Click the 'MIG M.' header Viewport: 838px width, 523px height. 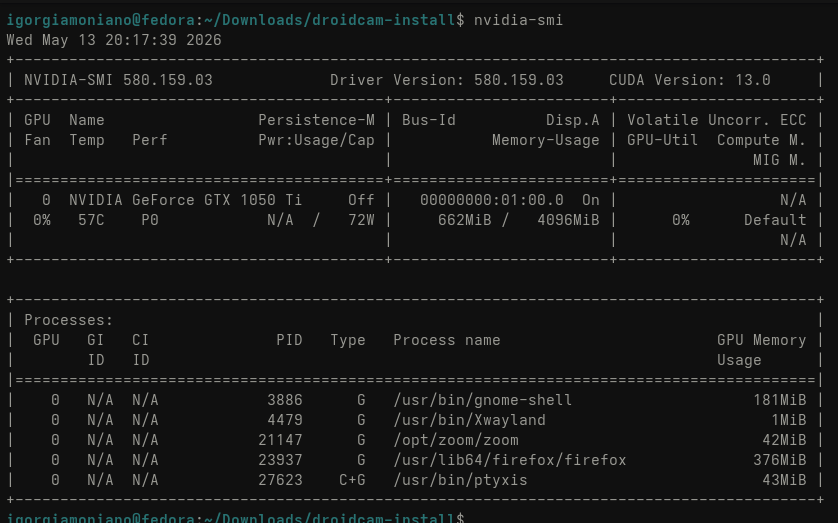point(779,160)
